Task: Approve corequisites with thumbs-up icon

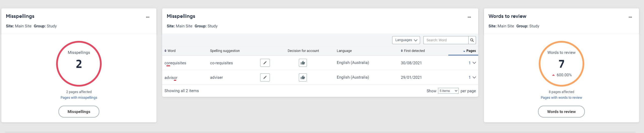Action: click(x=303, y=63)
